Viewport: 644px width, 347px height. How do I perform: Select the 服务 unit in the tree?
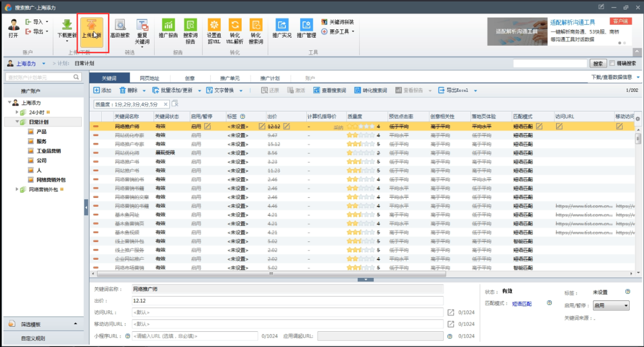pos(42,141)
